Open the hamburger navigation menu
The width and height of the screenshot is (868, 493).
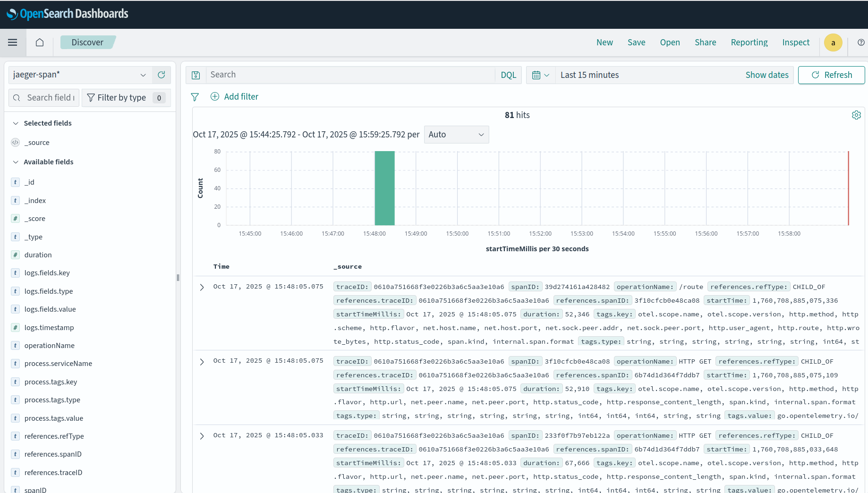(x=13, y=42)
